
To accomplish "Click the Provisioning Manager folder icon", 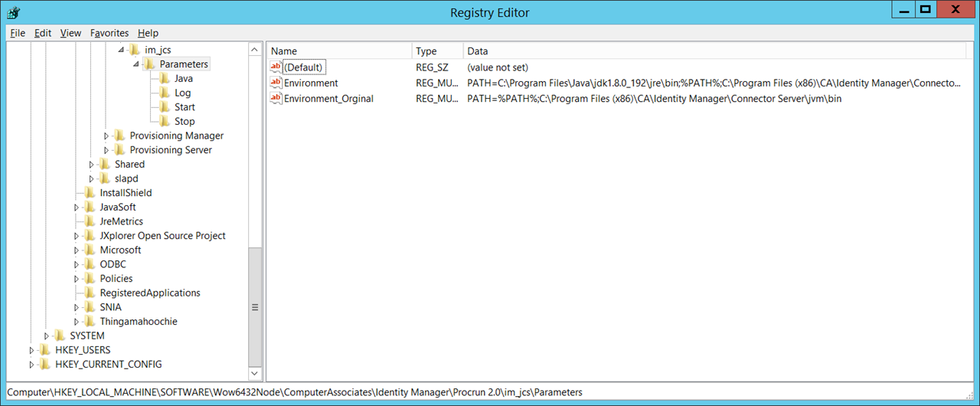I will point(119,136).
